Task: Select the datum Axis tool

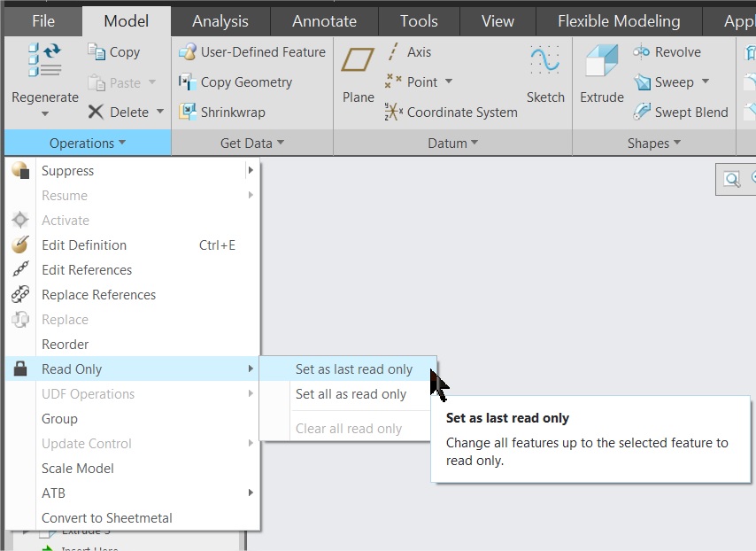Action: pos(416,52)
